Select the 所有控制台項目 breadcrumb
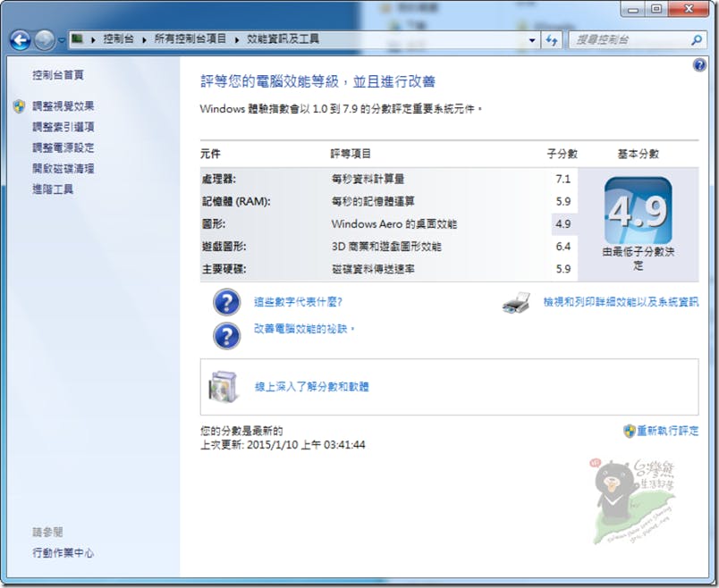The height and width of the screenshot is (588, 719). (190, 39)
